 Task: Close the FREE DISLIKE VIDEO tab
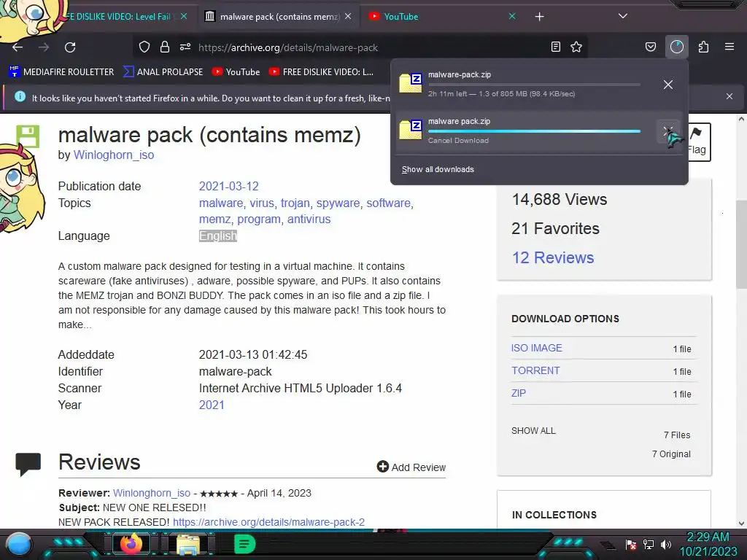(x=184, y=16)
